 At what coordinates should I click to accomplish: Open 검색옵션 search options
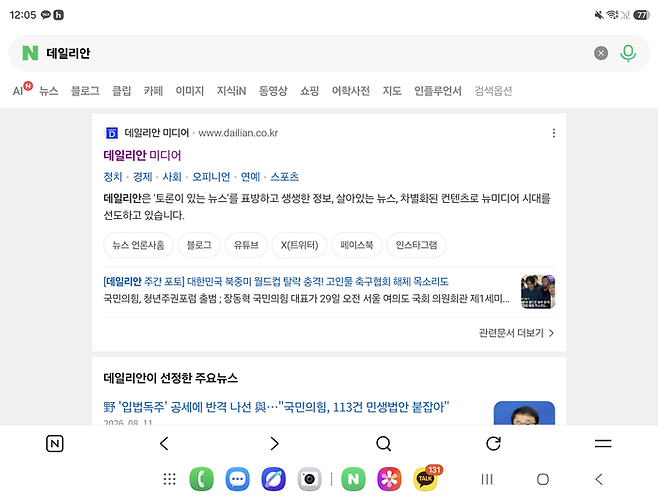click(493, 91)
